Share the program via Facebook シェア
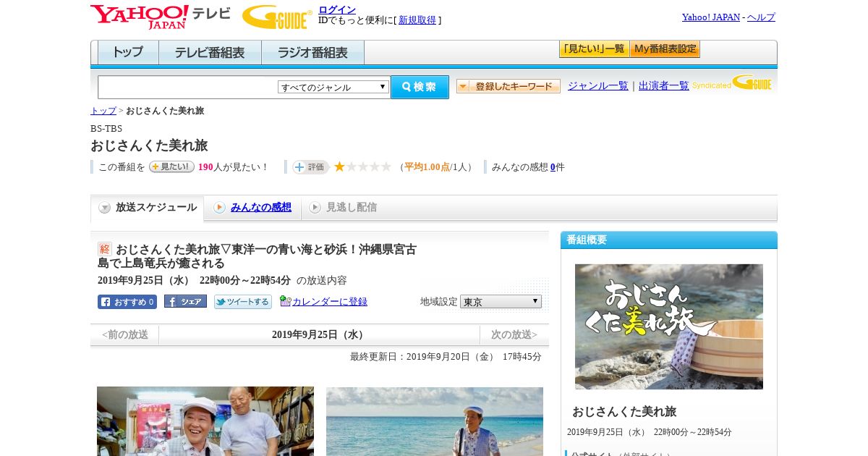This screenshot has height=456, width=868. click(185, 302)
